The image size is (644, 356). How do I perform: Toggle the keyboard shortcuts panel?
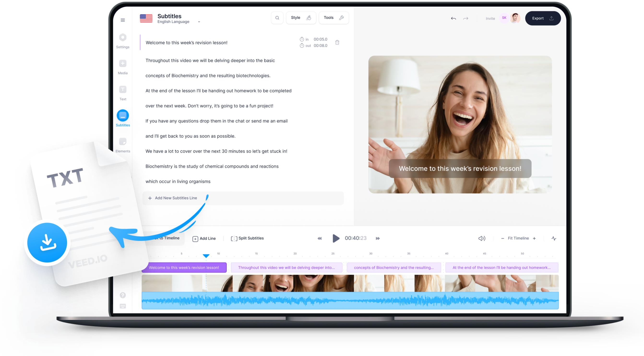click(x=123, y=306)
